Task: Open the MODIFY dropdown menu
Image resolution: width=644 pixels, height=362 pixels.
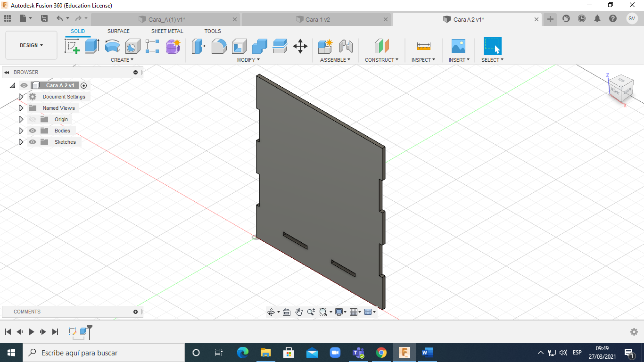Action: 248,60
